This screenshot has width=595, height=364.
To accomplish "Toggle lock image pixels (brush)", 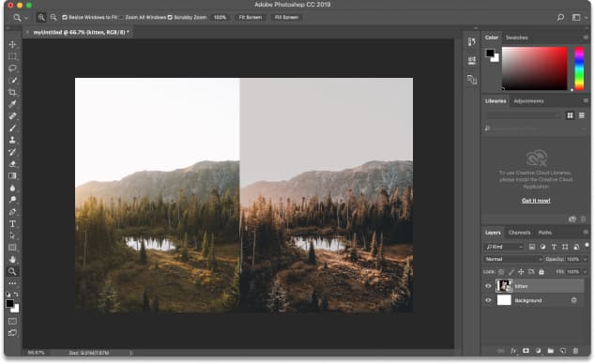I will click(511, 272).
